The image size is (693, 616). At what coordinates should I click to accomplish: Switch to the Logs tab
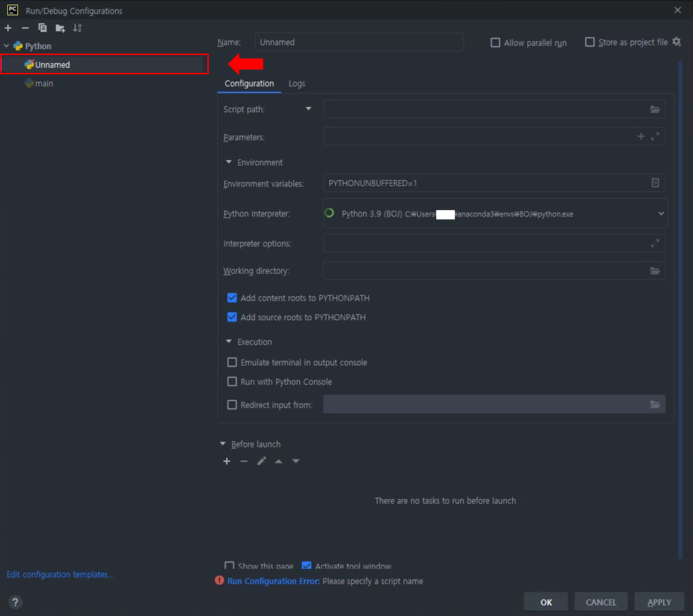297,84
